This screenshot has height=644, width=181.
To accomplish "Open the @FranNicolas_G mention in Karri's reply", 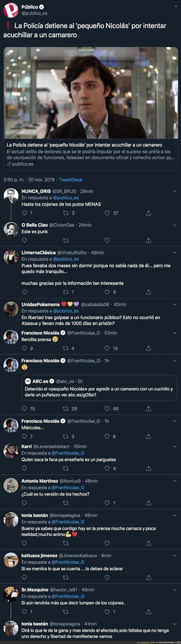I will (68, 453).
